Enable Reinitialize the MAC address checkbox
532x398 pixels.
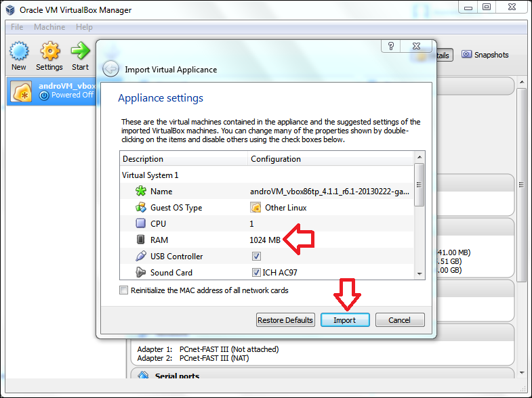pos(123,290)
